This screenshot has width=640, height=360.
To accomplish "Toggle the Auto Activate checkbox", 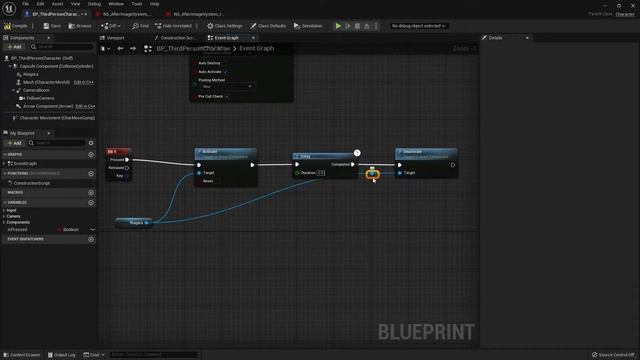I will tap(225, 72).
